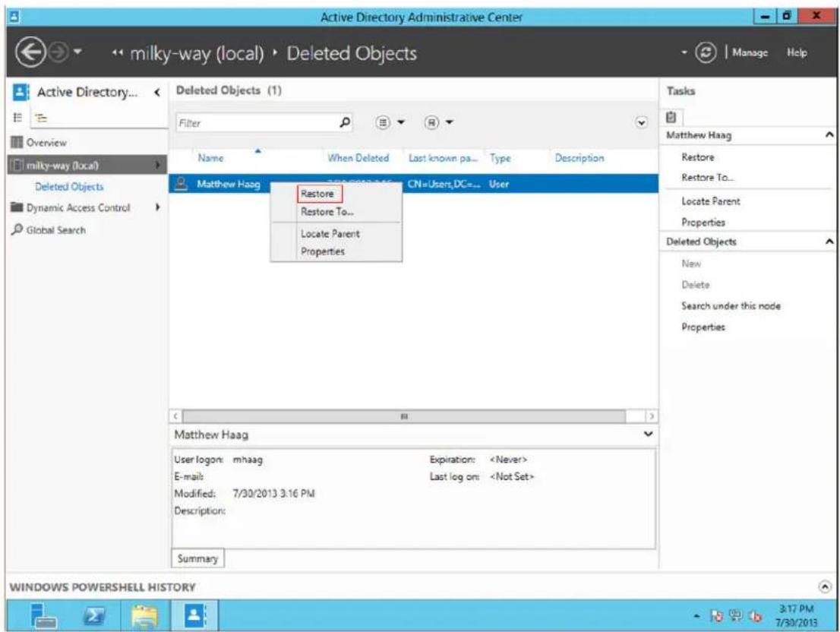Click Properties under Deleted Objects tasks

click(x=703, y=327)
